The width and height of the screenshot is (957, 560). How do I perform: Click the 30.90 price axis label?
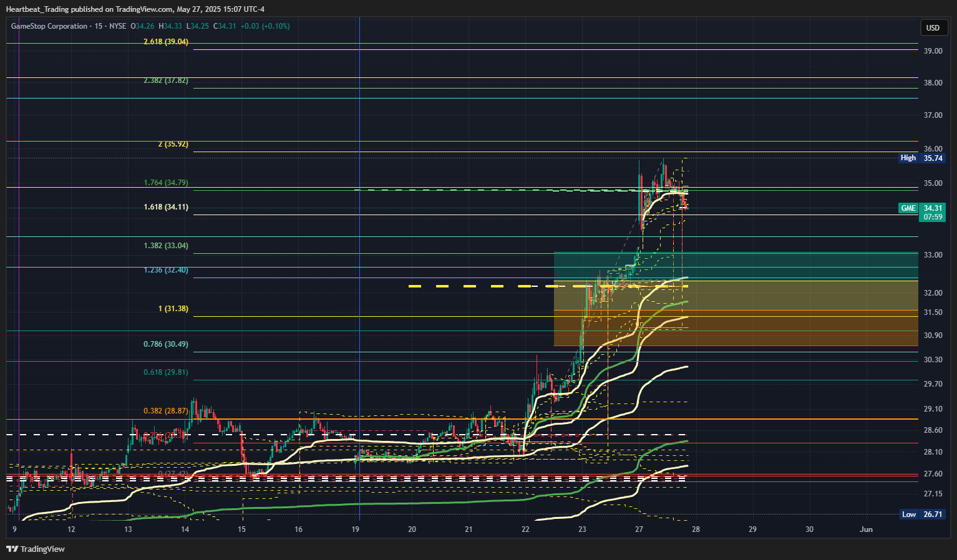[x=933, y=336]
